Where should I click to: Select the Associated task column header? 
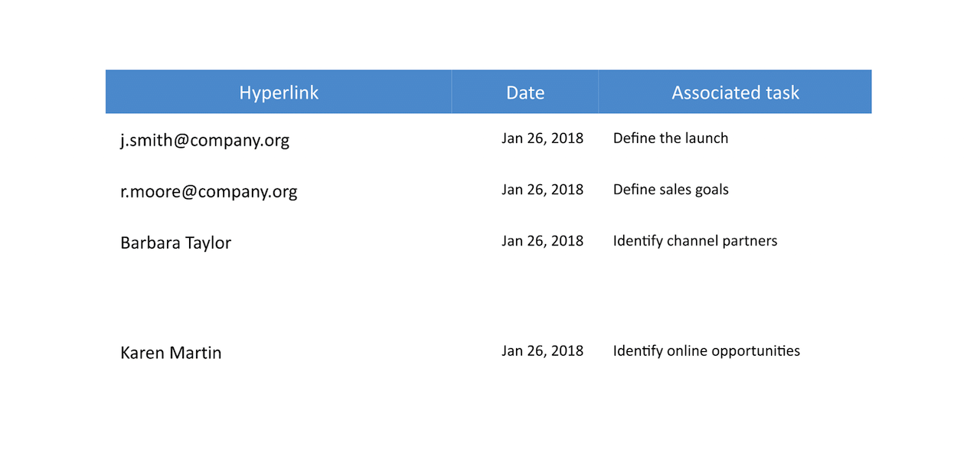tap(735, 93)
